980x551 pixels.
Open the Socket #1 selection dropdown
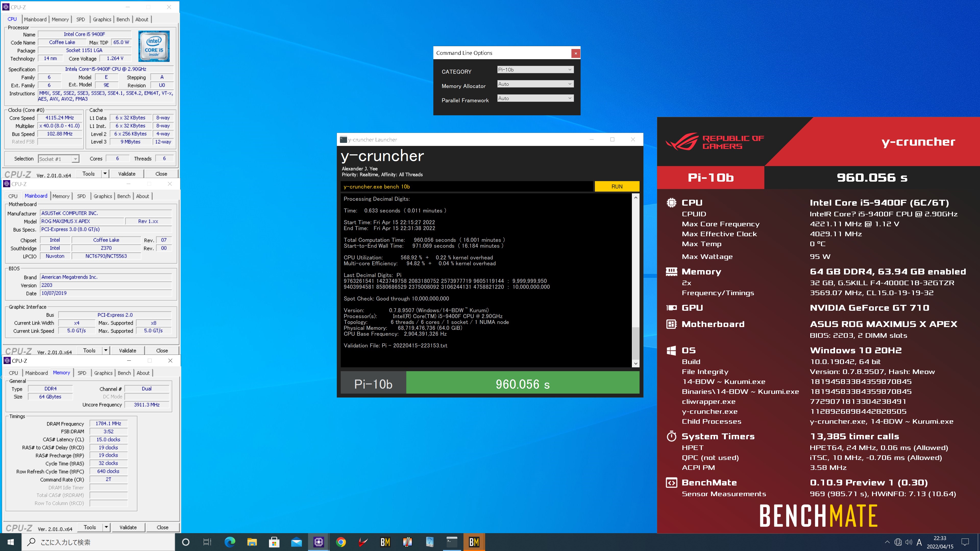point(59,159)
